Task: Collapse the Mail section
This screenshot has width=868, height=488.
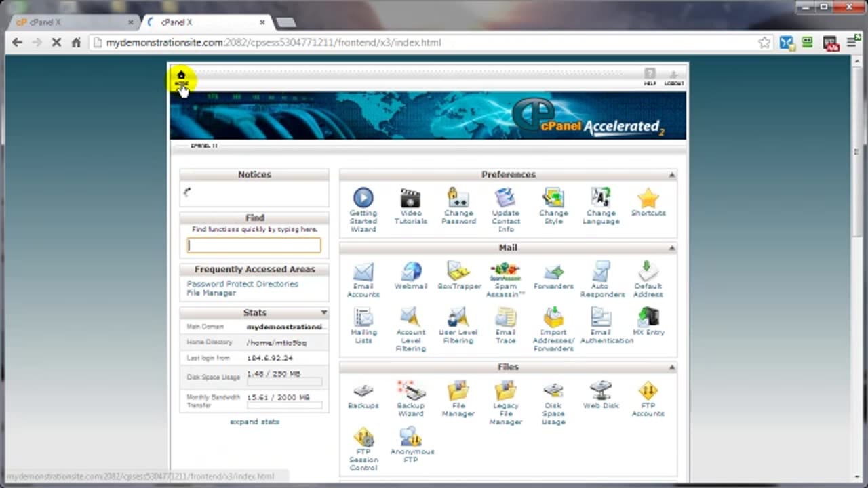Action: coord(672,248)
